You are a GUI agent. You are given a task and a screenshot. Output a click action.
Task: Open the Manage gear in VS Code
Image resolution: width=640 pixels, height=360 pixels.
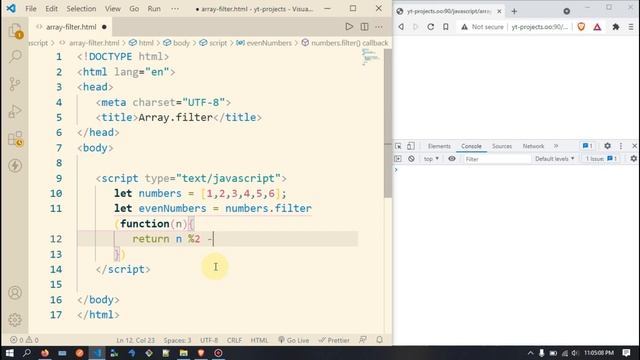(x=15, y=320)
